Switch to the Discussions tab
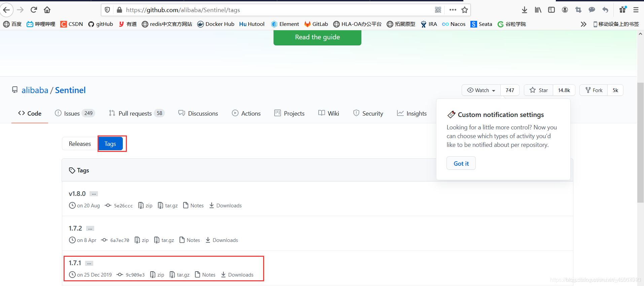Screen dimensions: 644x286 click(x=198, y=113)
